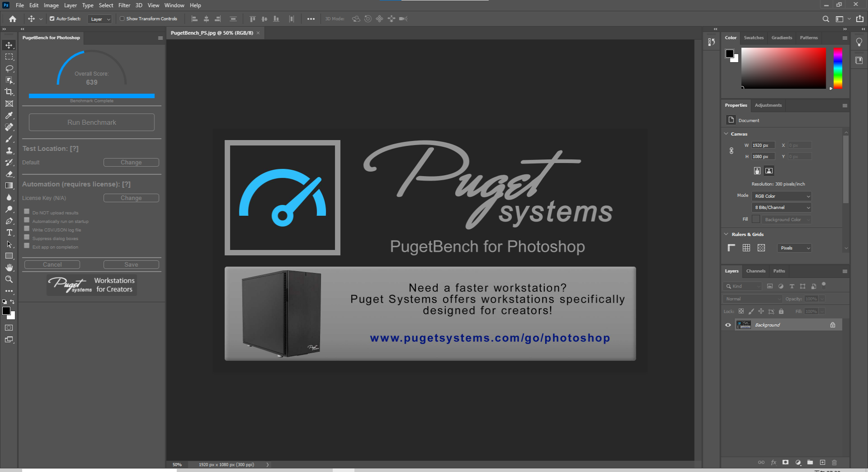Switch to the Channels tab
This screenshot has height=472, width=868.
(755, 271)
